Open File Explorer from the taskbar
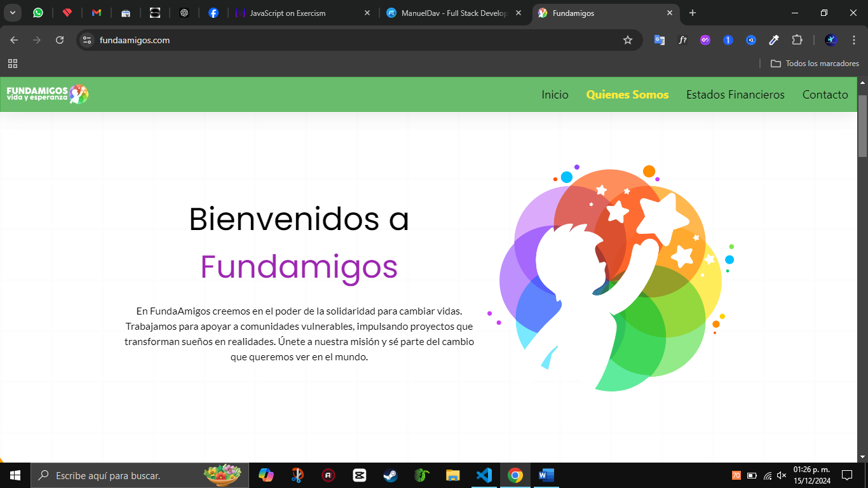868x488 pixels. 452,475
